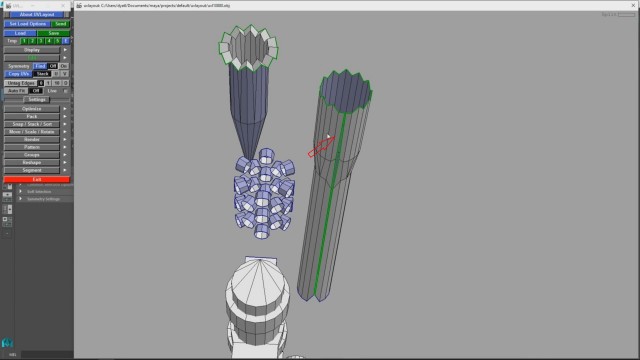This screenshot has height=360, width=640.
Task: Open Set Load Options
Action: pos(27,24)
